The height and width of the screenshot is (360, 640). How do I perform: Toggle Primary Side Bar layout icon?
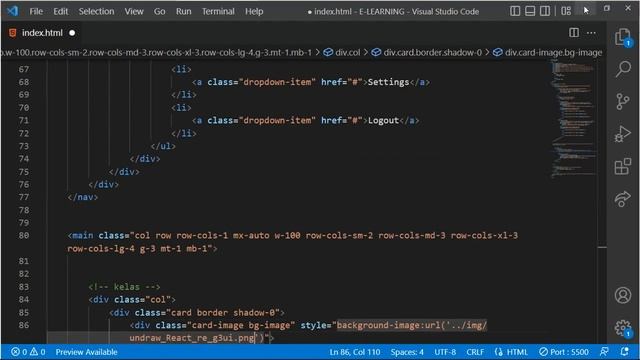[515, 11]
